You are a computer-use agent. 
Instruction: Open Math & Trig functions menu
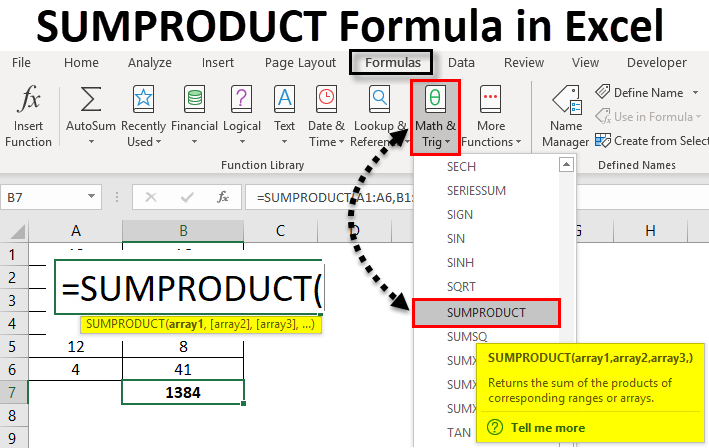[435, 118]
